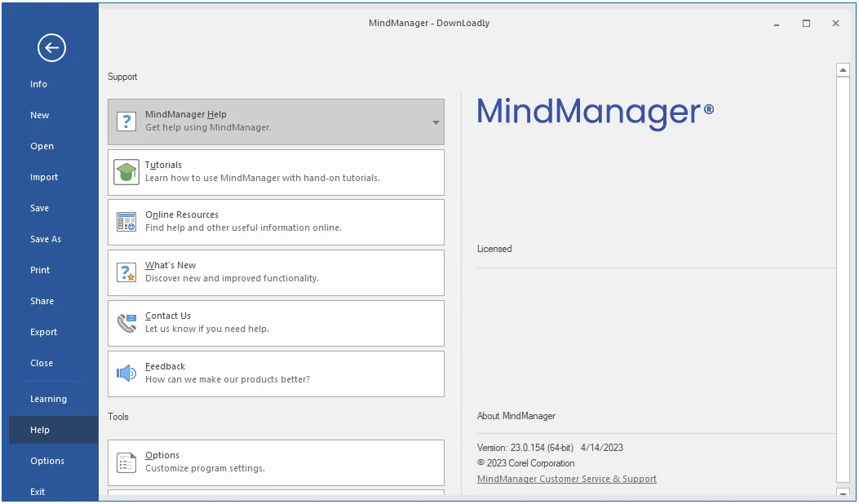The height and width of the screenshot is (504, 859).
Task: Expand the MindManager Help dropdown arrow
Action: point(436,122)
